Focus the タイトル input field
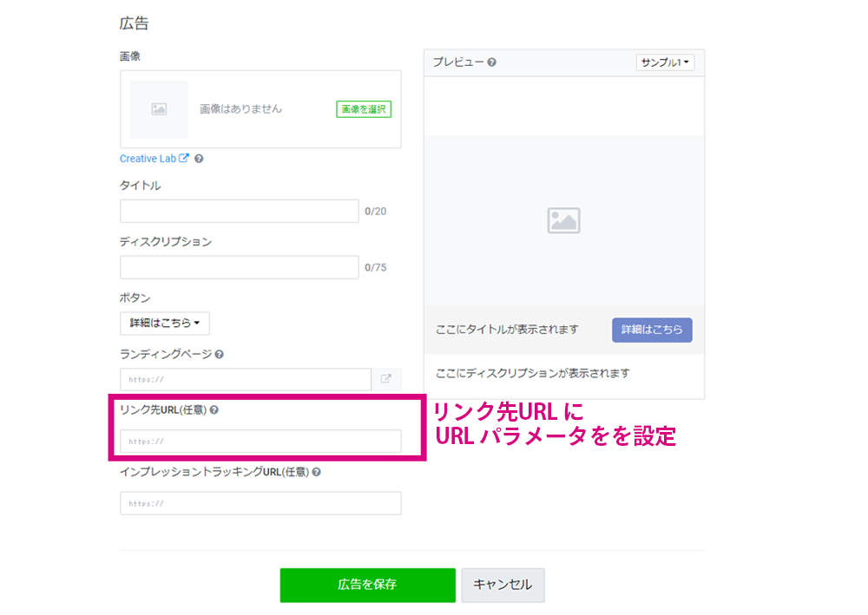This screenshot has width=868, height=615. coord(240,212)
